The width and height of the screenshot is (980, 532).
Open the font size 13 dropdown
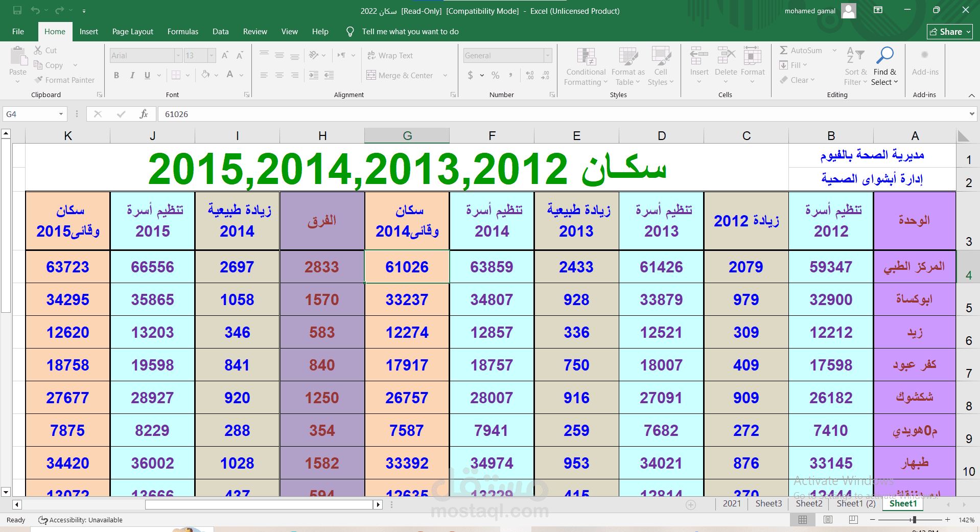pyautogui.click(x=211, y=55)
